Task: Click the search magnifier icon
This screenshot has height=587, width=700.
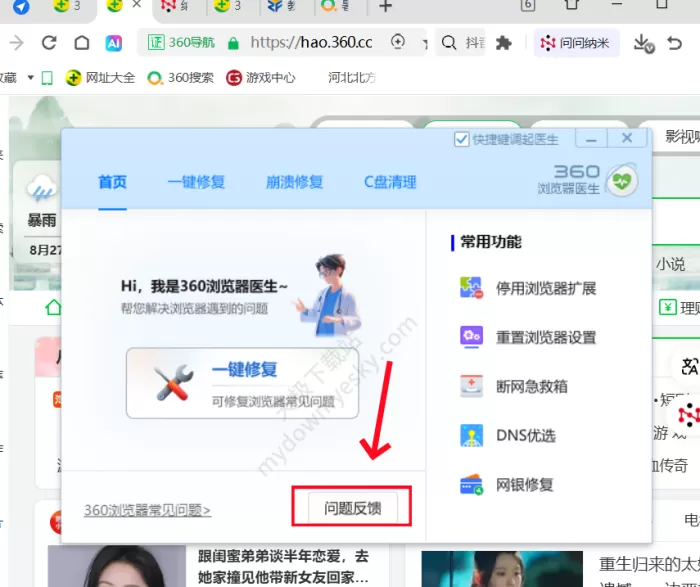Action: (x=449, y=43)
